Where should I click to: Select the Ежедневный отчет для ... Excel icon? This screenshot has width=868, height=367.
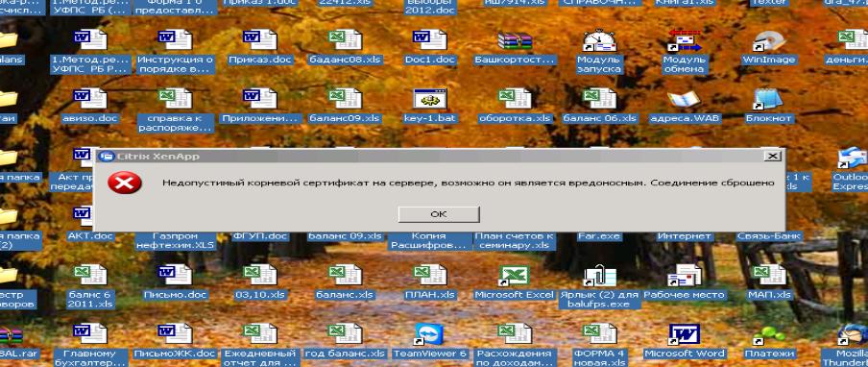pos(259,333)
